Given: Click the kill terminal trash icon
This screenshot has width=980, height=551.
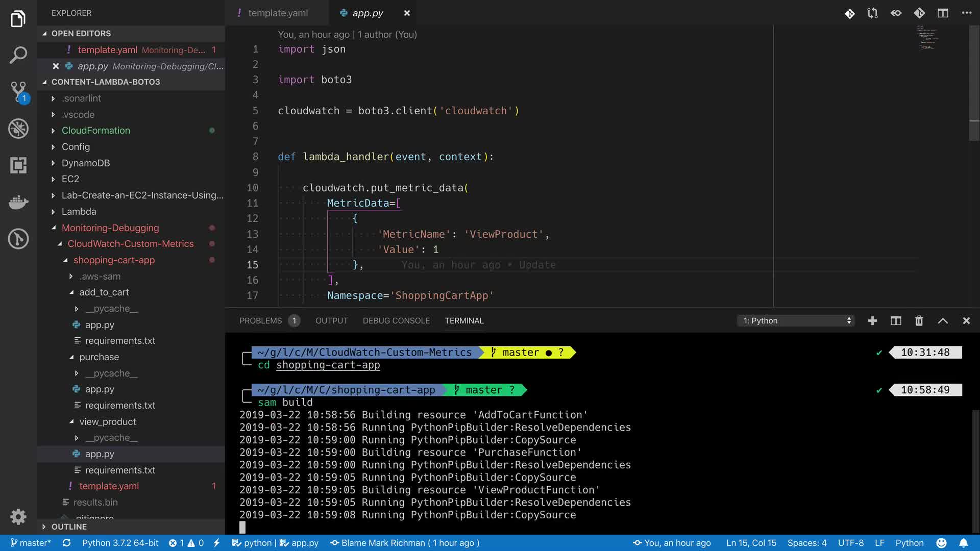Looking at the screenshot, I should tap(919, 320).
